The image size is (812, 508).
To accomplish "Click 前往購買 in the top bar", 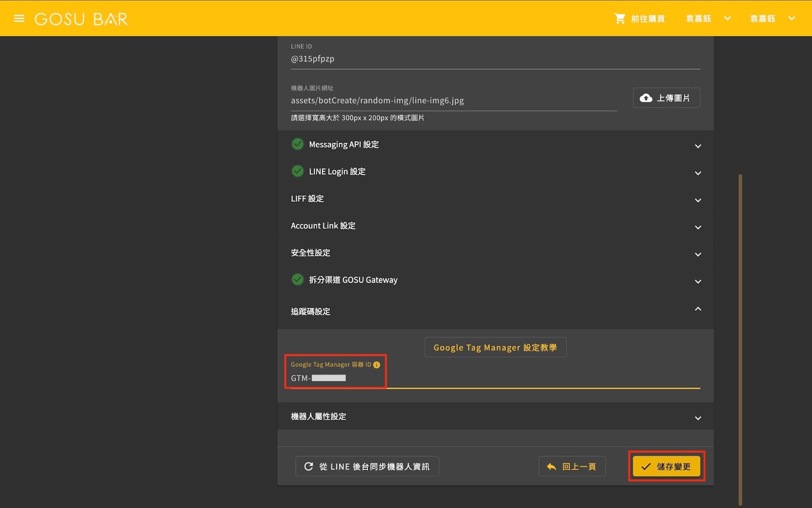I will click(x=639, y=19).
